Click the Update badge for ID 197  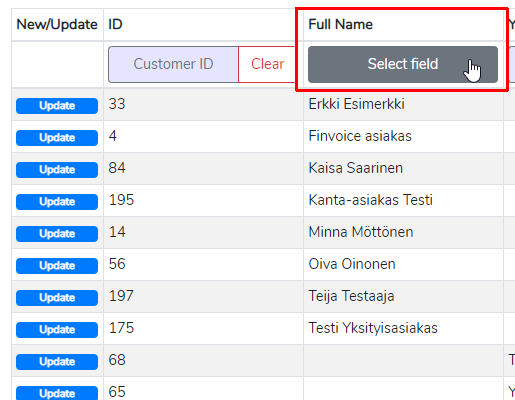pyautogui.click(x=57, y=298)
